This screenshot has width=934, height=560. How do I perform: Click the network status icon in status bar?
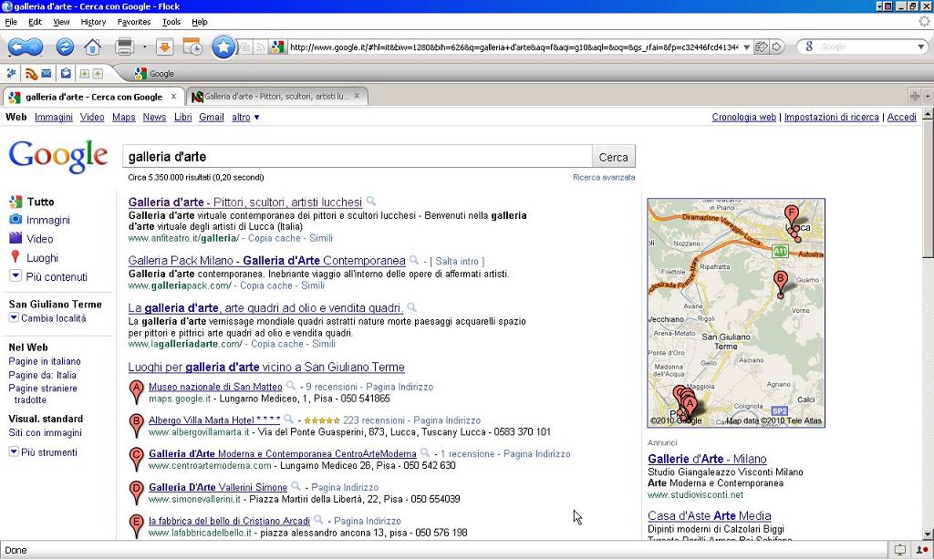(900, 550)
